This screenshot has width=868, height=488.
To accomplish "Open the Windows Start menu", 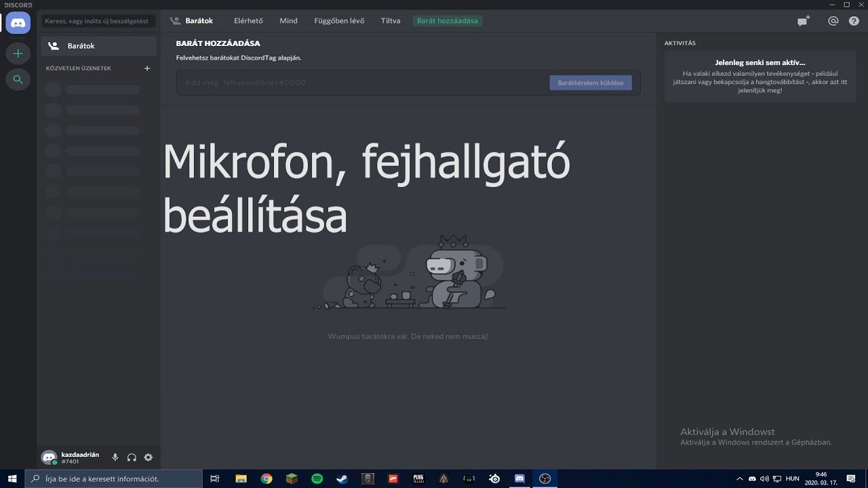I will [x=12, y=479].
